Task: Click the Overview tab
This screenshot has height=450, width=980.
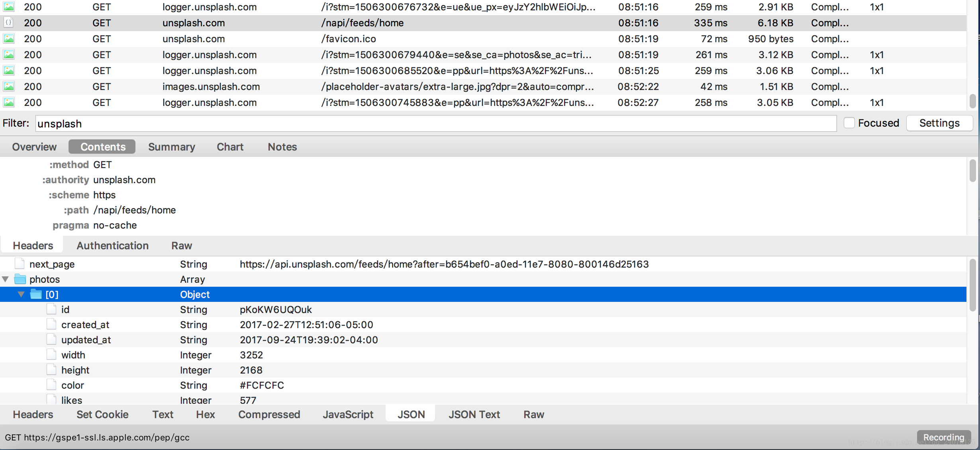Action: tap(34, 146)
